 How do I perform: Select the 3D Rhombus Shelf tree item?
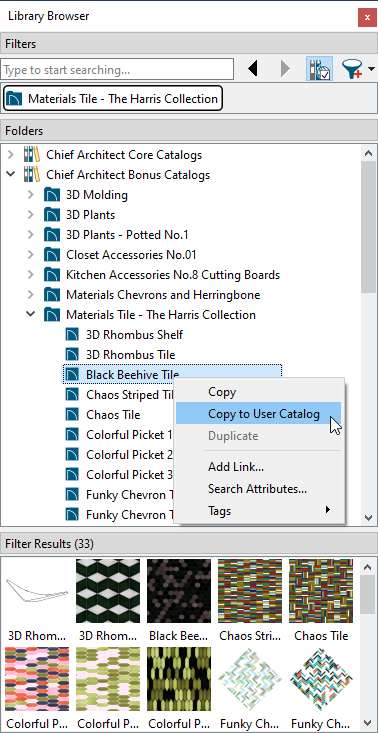pyautogui.click(x=134, y=335)
